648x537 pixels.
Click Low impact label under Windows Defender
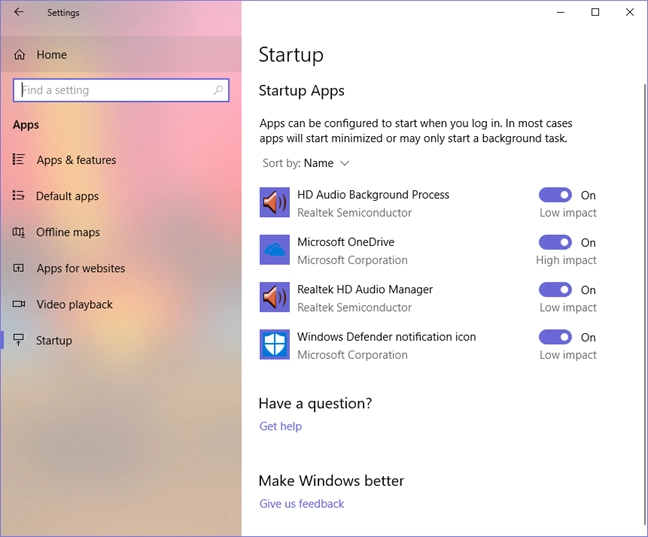pos(568,355)
